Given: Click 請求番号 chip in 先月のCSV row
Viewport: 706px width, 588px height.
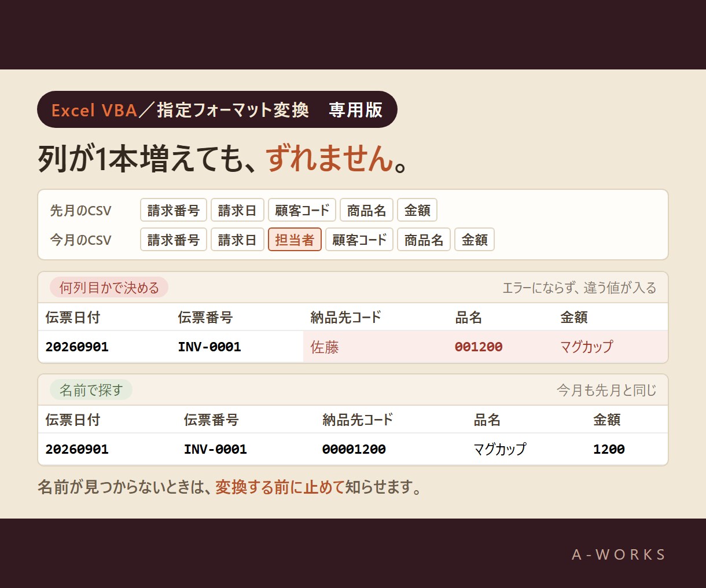Looking at the screenshot, I should click(x=174, y=210).
